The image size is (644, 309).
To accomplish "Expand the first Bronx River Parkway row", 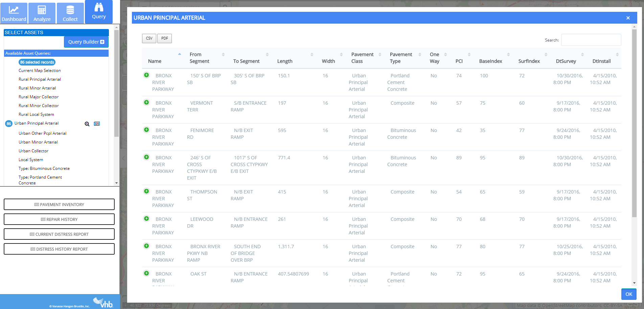I will (x=146, y=75).
